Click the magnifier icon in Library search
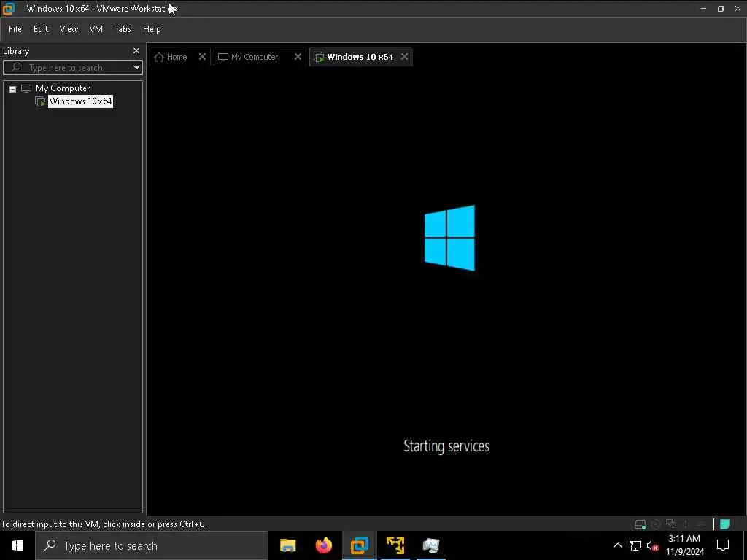747x560 pixels. (x=16, y=67)
